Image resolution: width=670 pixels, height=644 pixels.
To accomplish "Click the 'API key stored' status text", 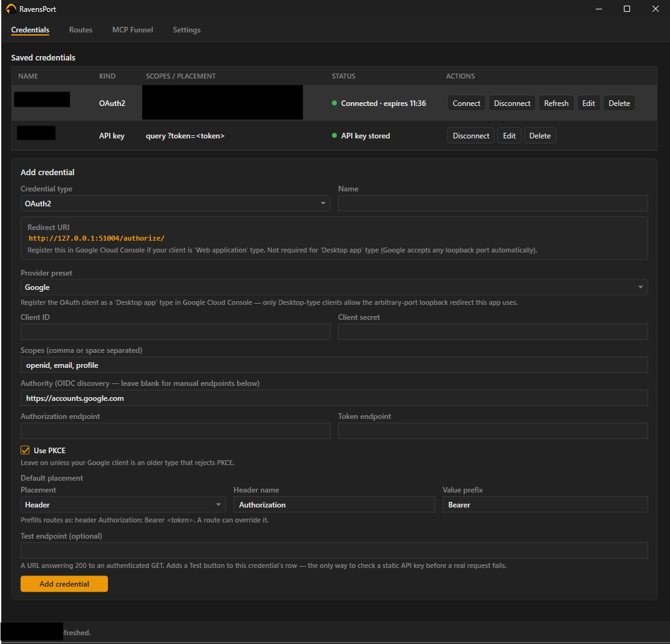I will coord(366,136).
